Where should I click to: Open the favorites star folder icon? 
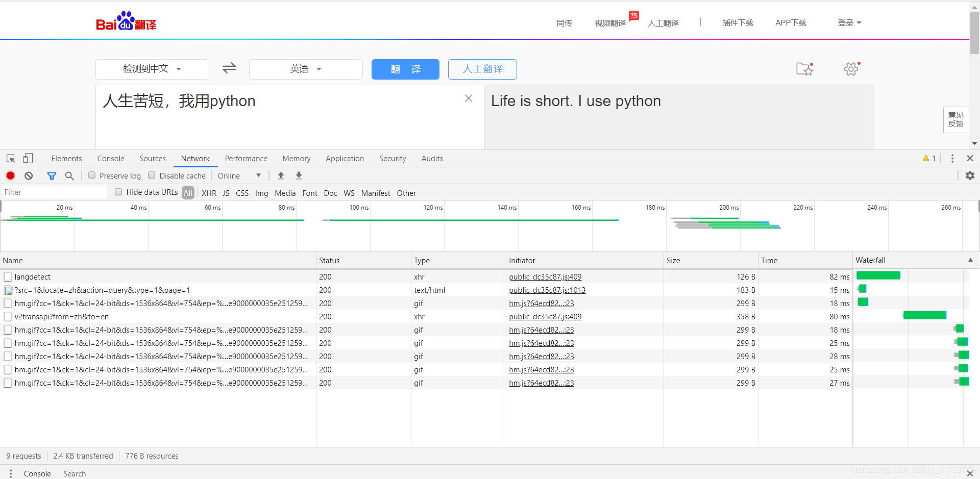tap(804, 69)
